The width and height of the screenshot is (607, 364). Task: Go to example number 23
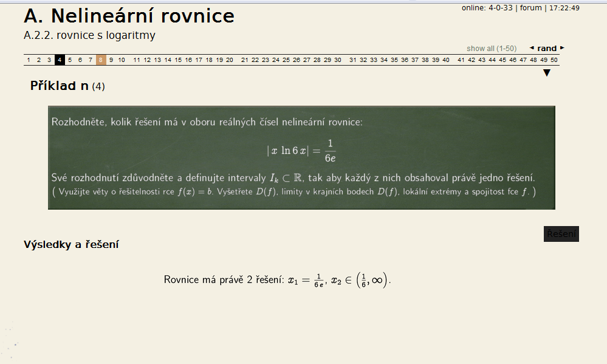click(265, 60)
